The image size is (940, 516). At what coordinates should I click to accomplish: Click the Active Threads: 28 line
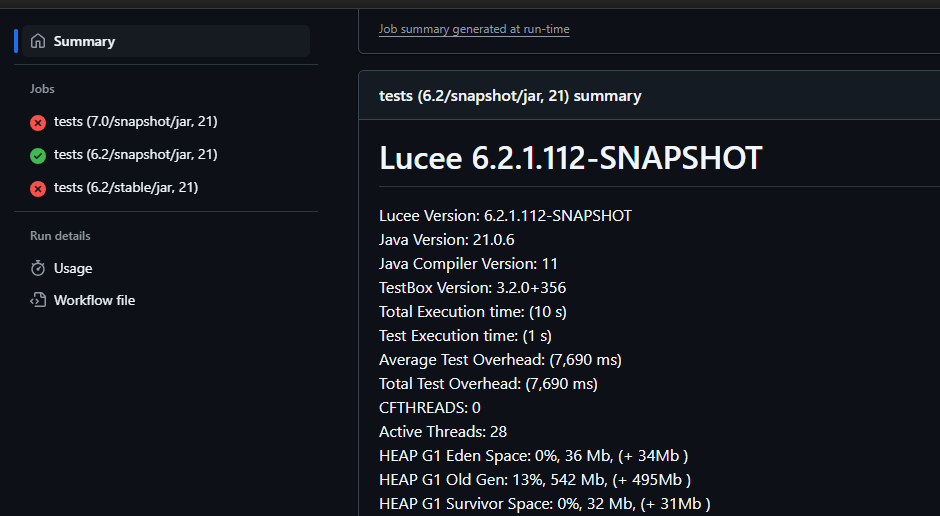pyautogui.click(x=443, y=431)
